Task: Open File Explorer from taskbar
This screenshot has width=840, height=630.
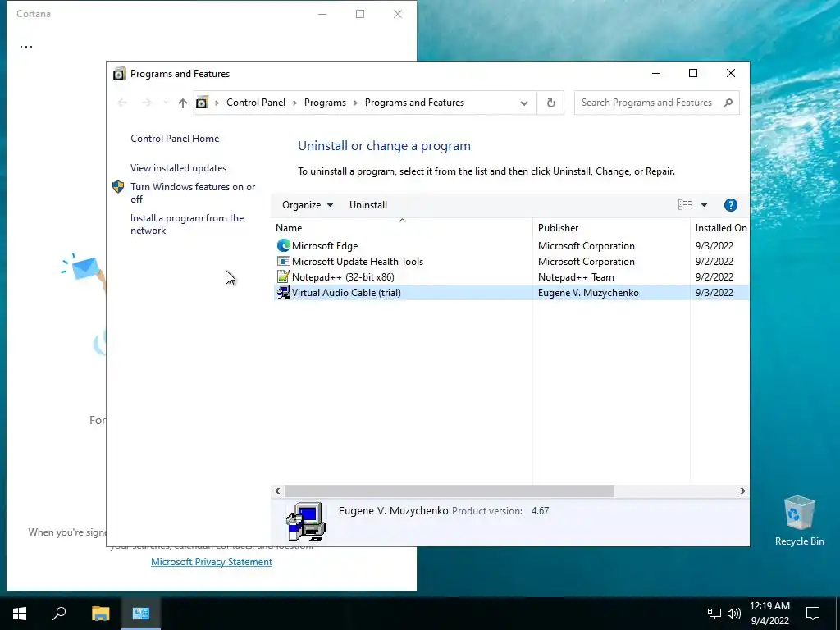Action: click(x=100, y=614)
